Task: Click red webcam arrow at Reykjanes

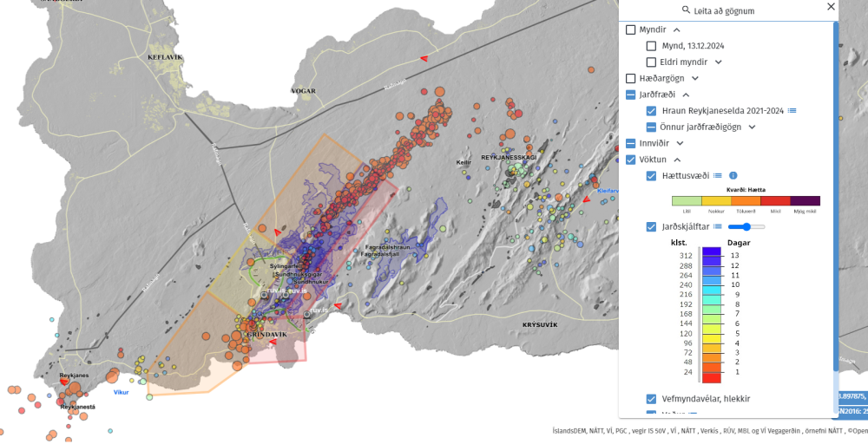Action: (x=63, y=381)
